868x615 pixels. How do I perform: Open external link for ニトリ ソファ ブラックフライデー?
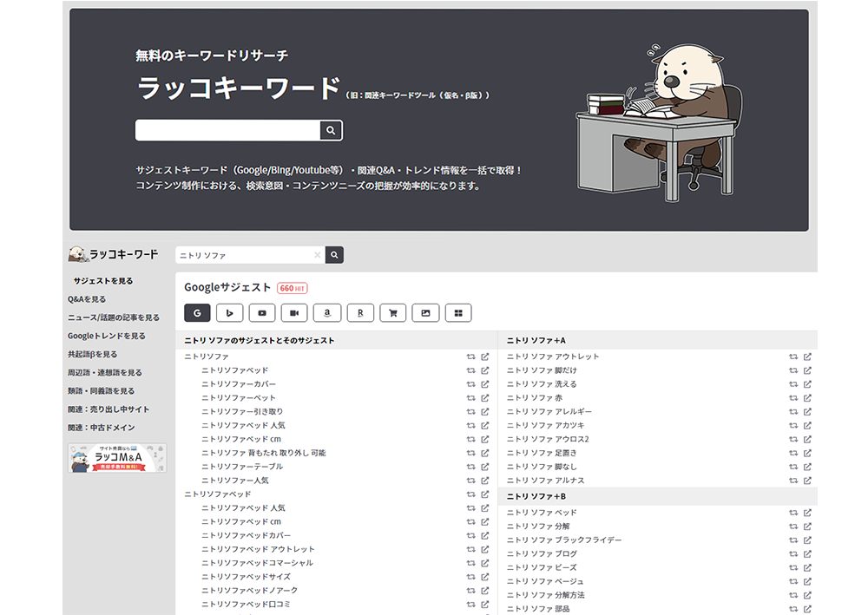point(807,540)
